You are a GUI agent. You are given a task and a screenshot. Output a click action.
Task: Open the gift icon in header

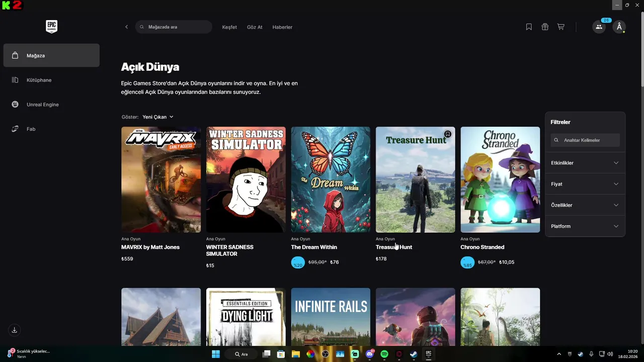click(545, 27)
